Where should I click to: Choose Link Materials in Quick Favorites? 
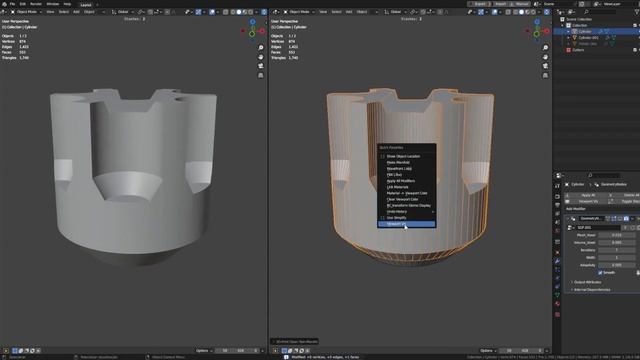pos(398,187)
